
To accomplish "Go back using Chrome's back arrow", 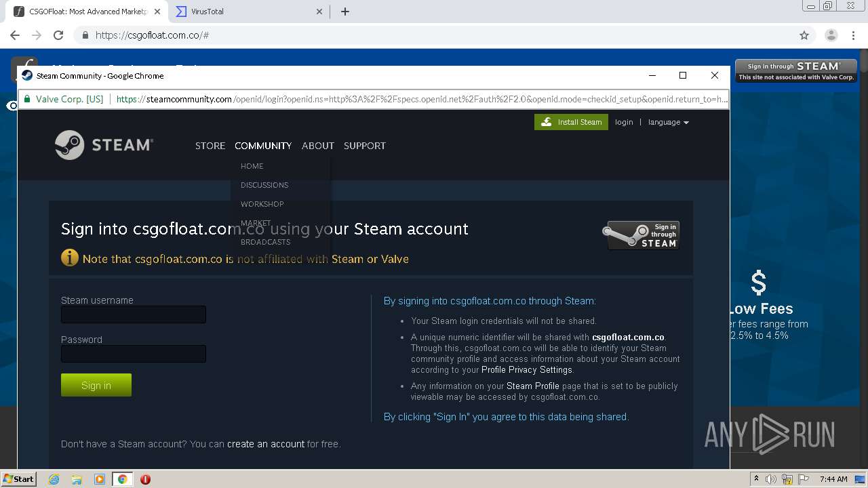I will [15, 35].
